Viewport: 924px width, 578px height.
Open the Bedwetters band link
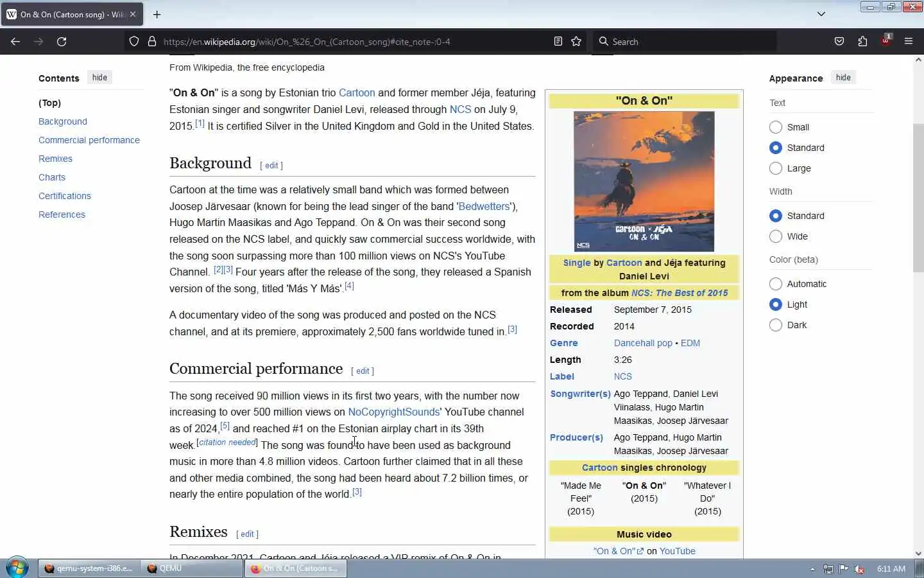pos(484,206)
